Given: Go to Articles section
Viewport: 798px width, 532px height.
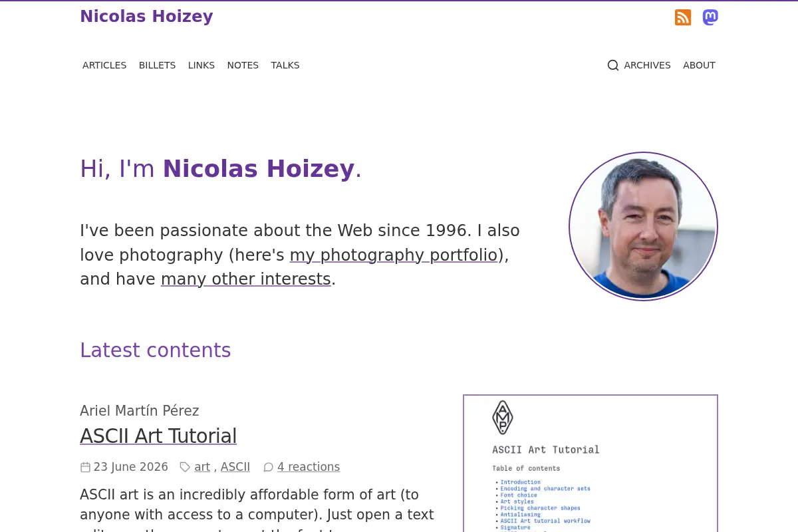Looking at the screenshot, I should 104,65.
